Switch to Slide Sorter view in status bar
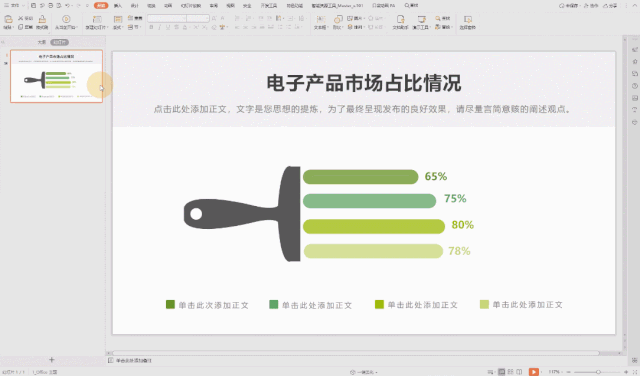 pyautogui.click(x=511, y=372)
